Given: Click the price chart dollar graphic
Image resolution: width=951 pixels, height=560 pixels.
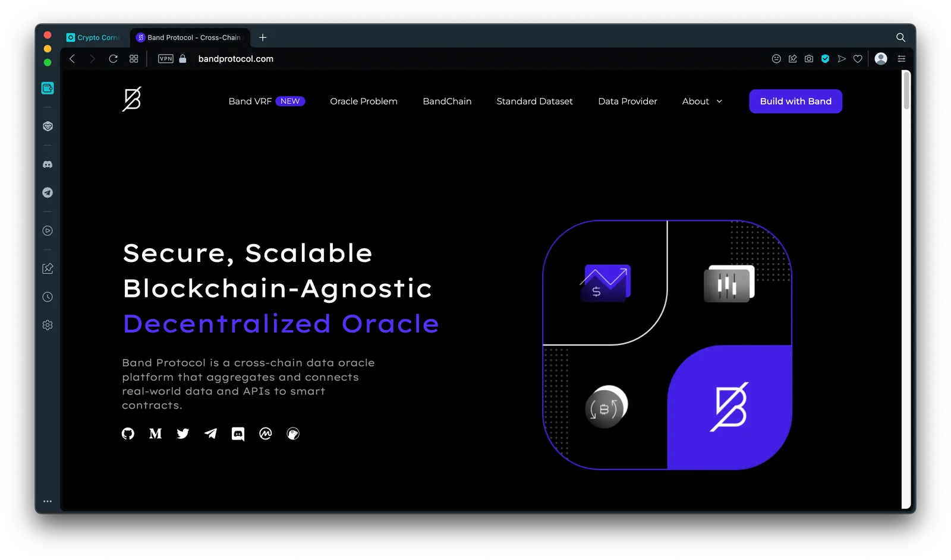Looking at the screenshot, I should [606, 283].
